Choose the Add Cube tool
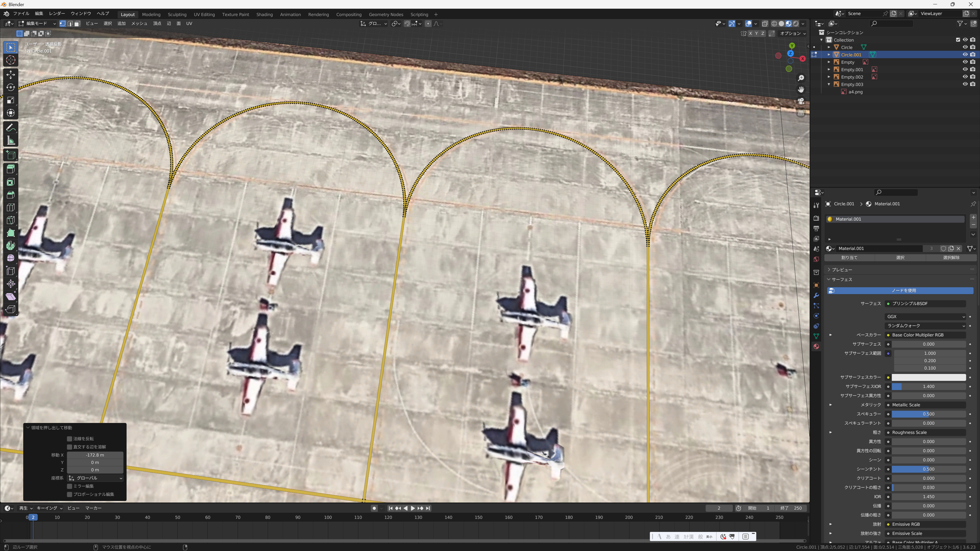The height and width of the screenshot is (551, 980). coord(11,155)
